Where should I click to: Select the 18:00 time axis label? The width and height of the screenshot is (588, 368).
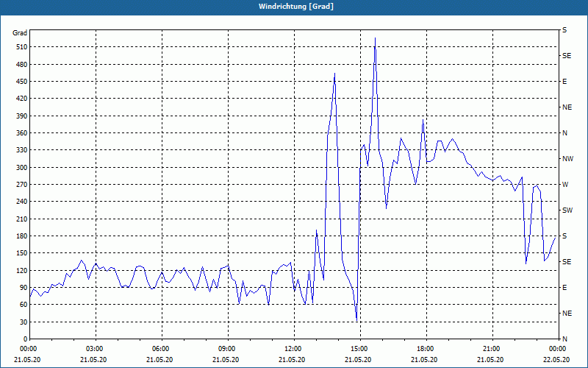pyautogui.click(x=426, y=348)
